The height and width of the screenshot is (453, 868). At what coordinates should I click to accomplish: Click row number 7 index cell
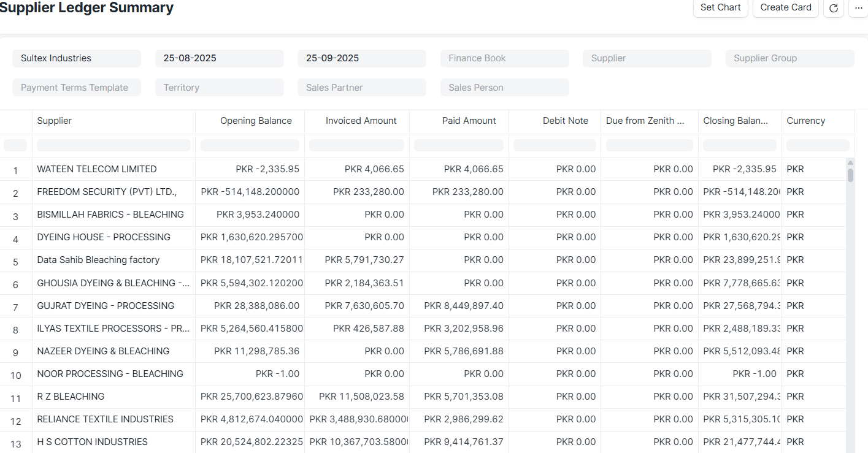tap(15, 307)
